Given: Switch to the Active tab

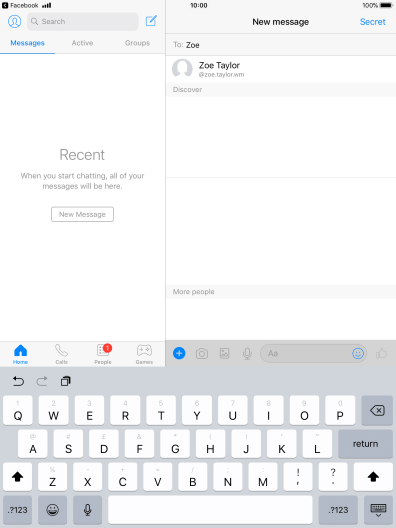Looking at the screenshot, I should coord(82,43).
